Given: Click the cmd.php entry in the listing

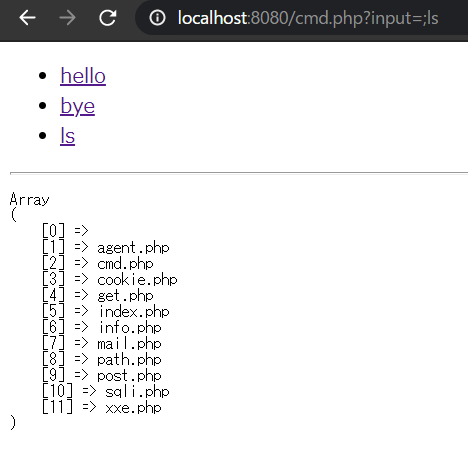Looking at the screenshot, I should click(125, 264).
